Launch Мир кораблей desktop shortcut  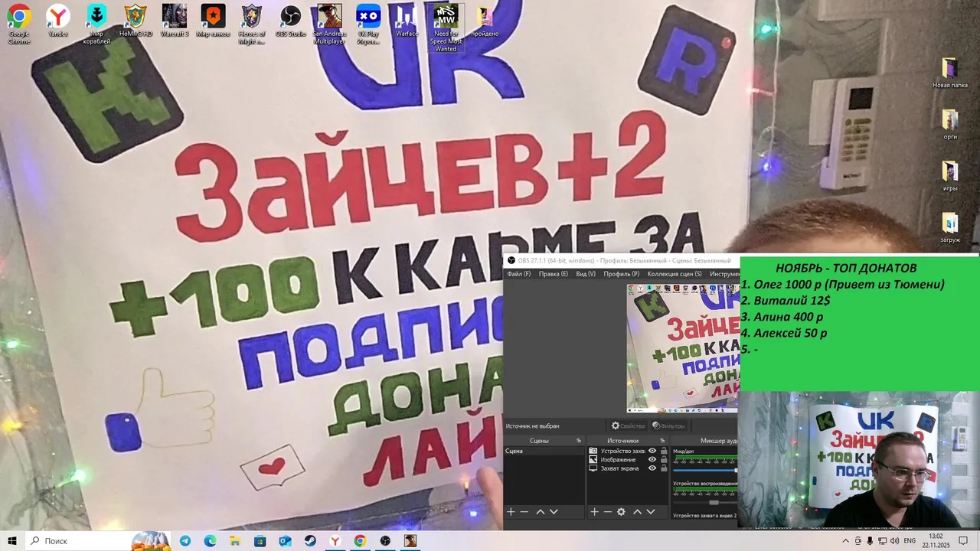coord(96,24)
